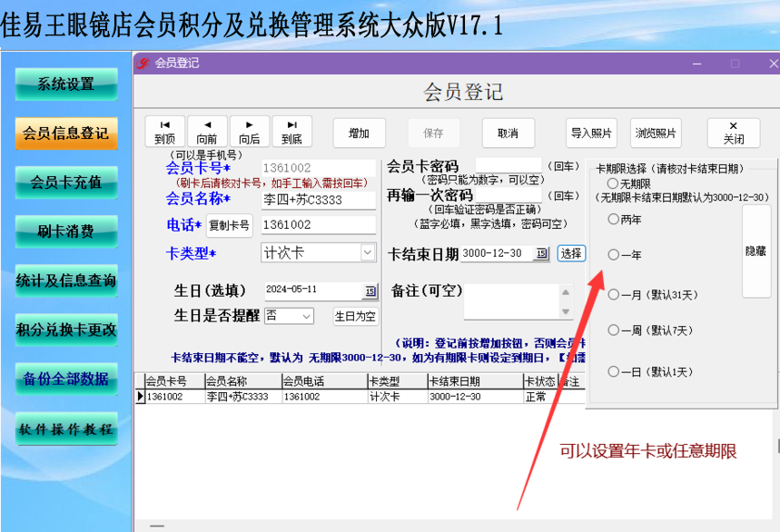Choose the 一年 card term option

pos(613,255)
